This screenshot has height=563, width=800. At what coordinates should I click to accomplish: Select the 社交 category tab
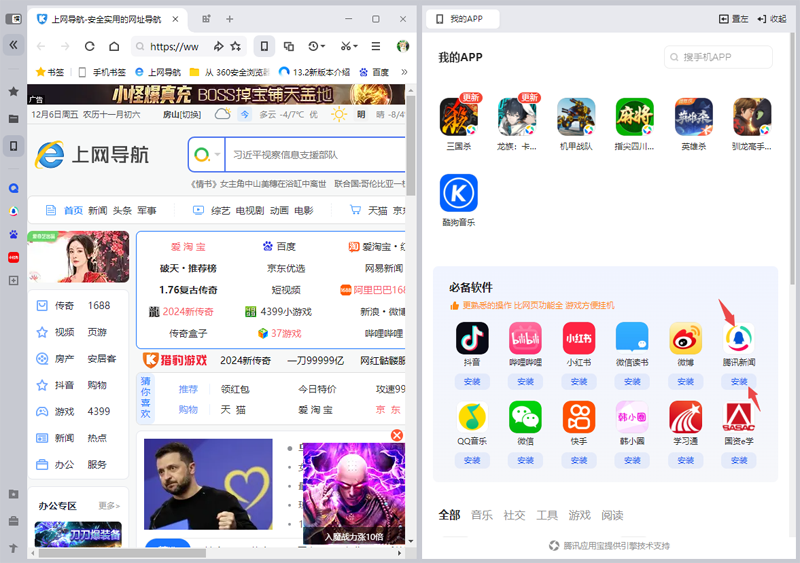click(x=514, y=515)
